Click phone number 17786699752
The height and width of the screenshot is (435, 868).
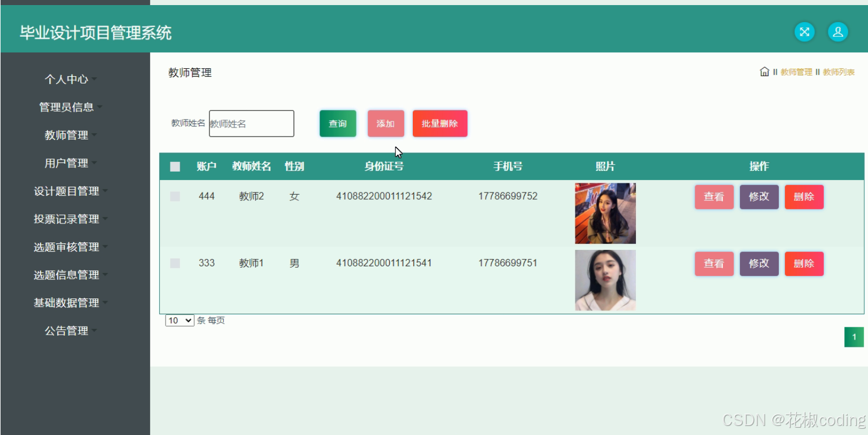(508, 196)
